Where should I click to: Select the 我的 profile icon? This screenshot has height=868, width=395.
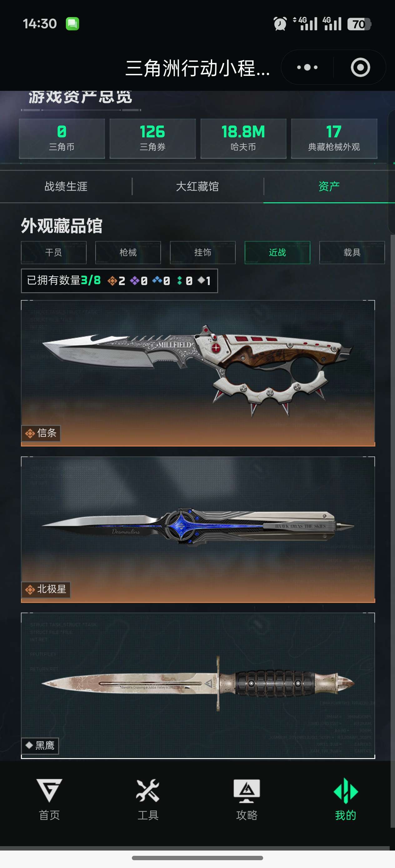(x=345, y=791)
